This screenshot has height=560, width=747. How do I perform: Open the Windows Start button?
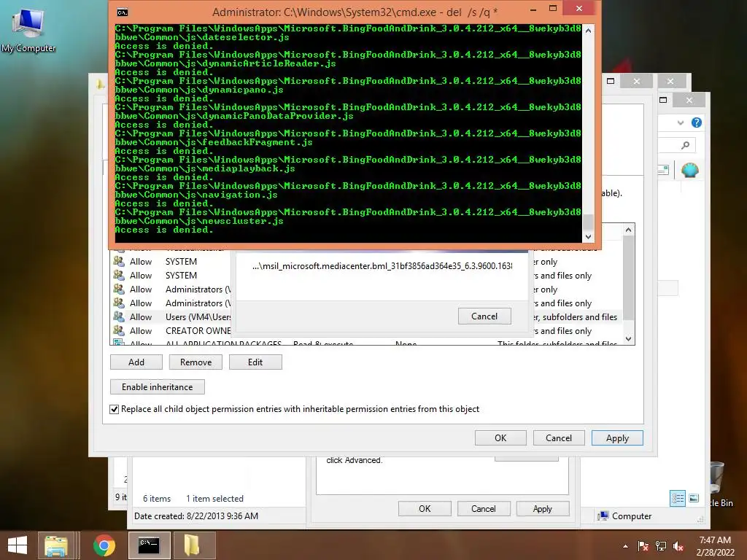(18, 545)
